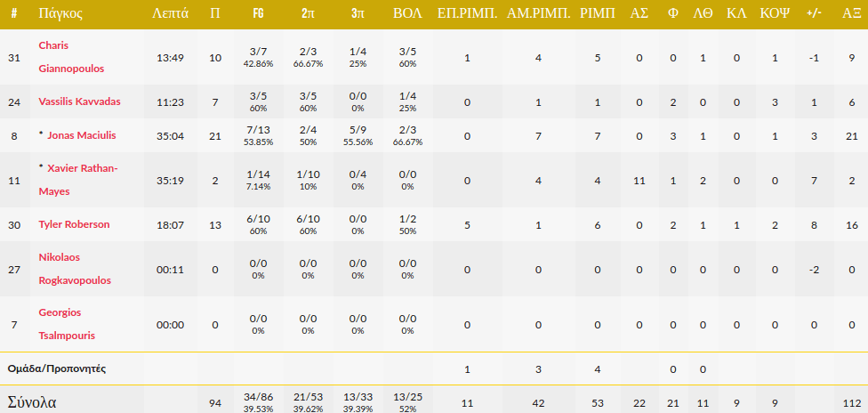Open Tyler Roberson player profile

76,224
